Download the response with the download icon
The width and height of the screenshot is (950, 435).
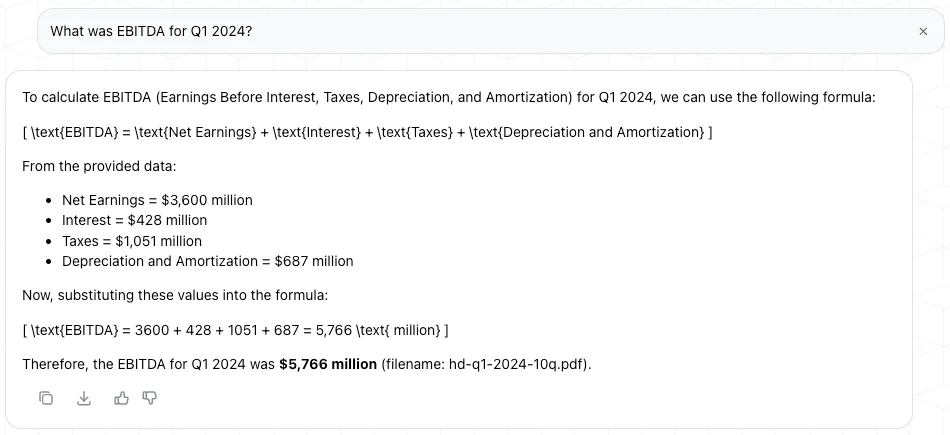pyautogui.click(x=84, y=398)
